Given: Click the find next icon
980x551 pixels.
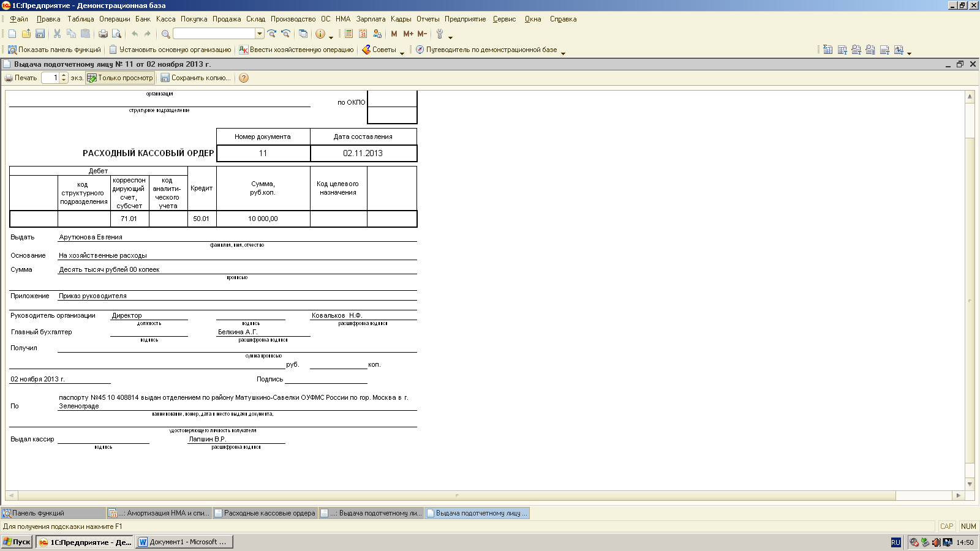Looking at the screenshot, I should [x=272, y=34].
